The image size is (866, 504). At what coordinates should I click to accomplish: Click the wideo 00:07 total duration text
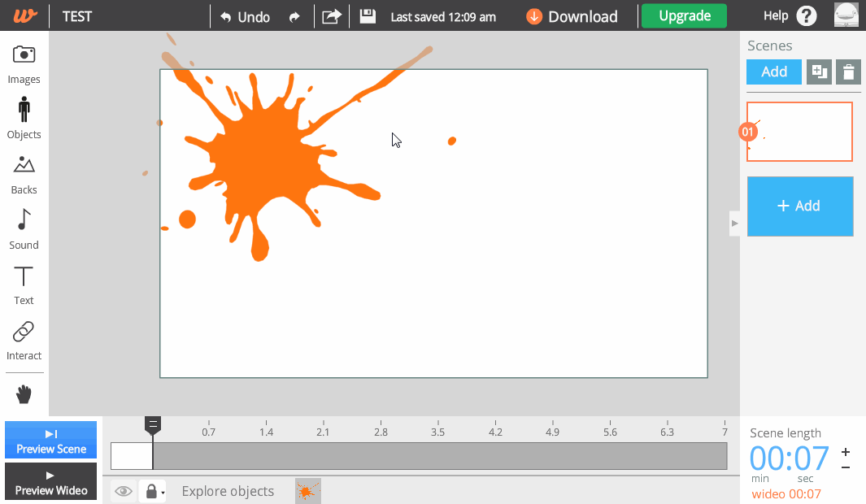786,494
